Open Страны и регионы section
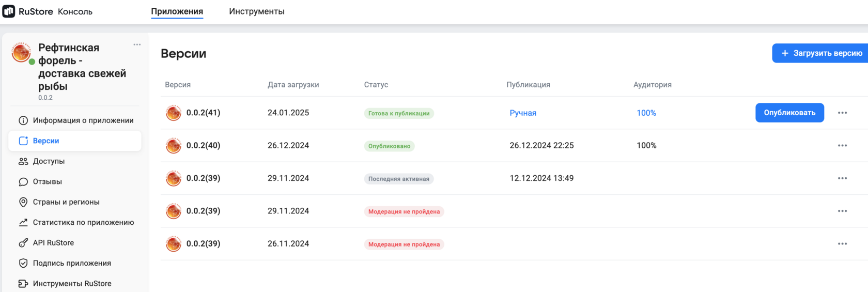 pyautogui.click(x=75, y=202)
